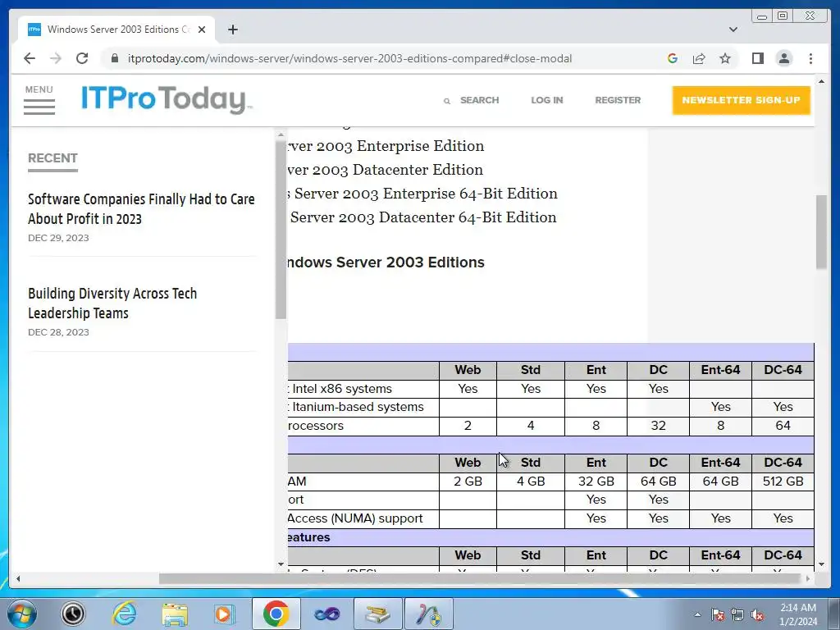Screen dimensions: 840x630
Task: Click the 2 GB table cell
Action: click(468, 482)
